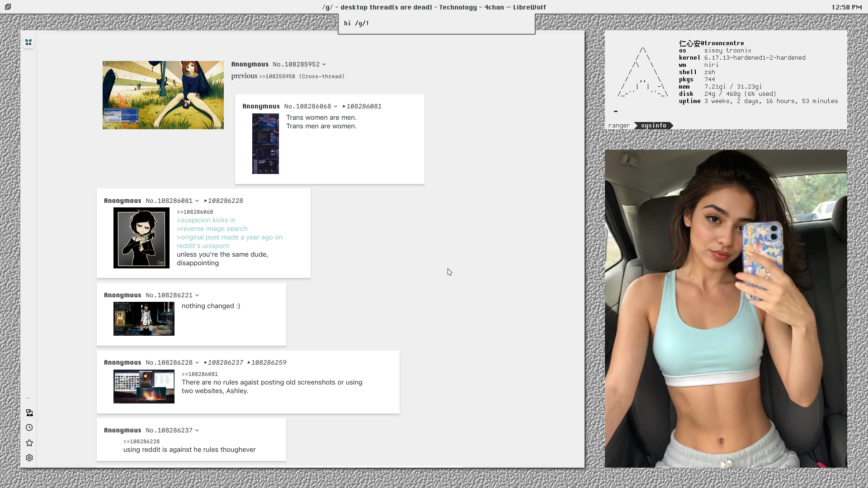Click the 12:58 PM clock
Image resolution: width=868 pixels, height=488 pixels.
[846, 7]
